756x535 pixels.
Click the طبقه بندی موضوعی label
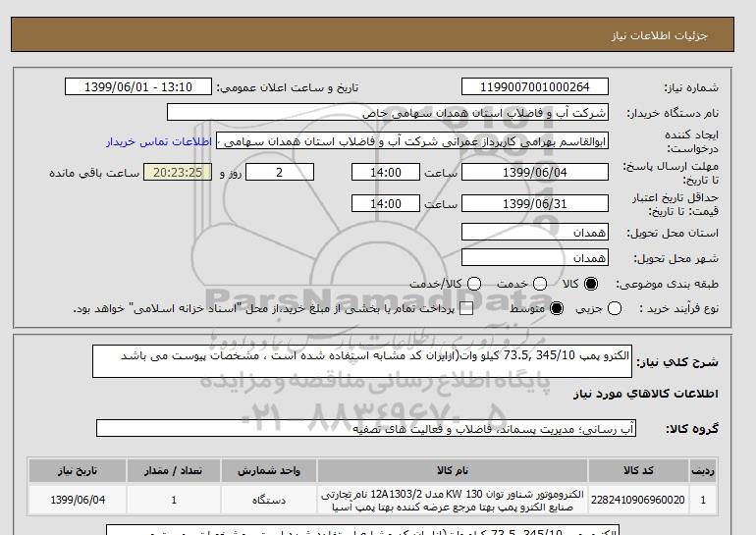[668, 285]
